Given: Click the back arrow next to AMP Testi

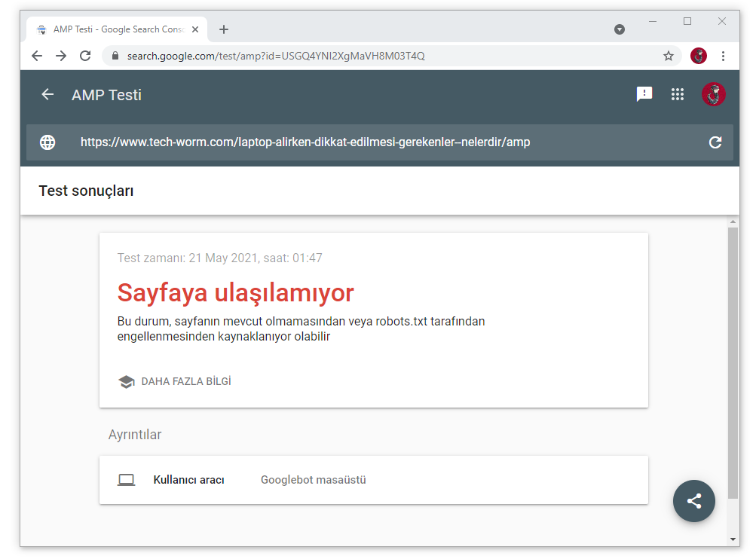Looking at the screenshot, I should pyautogui.click(x=47, y=94).
